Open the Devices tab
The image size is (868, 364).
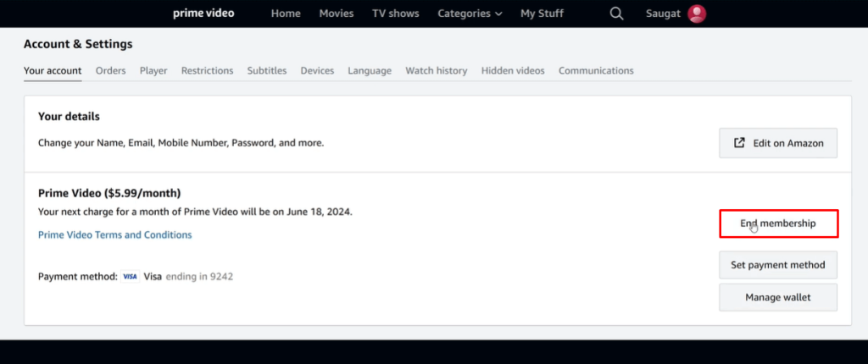(x=317, y=71)
